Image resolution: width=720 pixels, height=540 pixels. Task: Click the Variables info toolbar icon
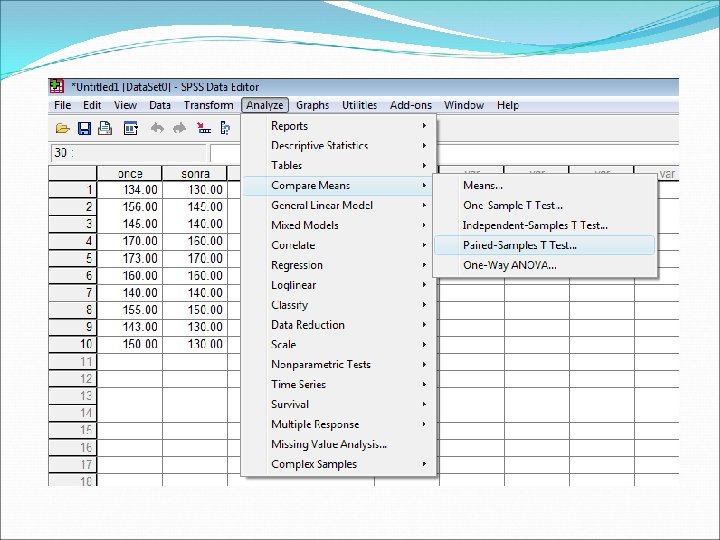point(225,128)
